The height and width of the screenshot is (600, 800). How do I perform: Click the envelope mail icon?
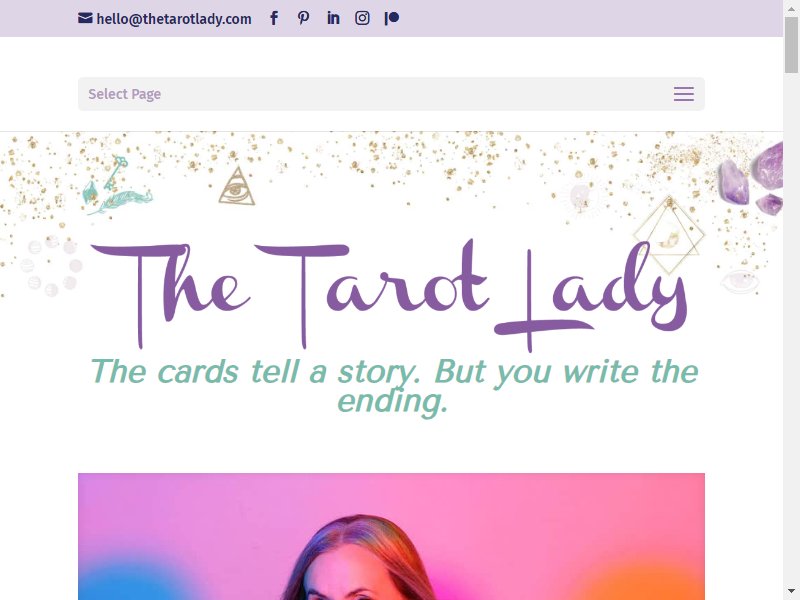click(x=85, y=18)
